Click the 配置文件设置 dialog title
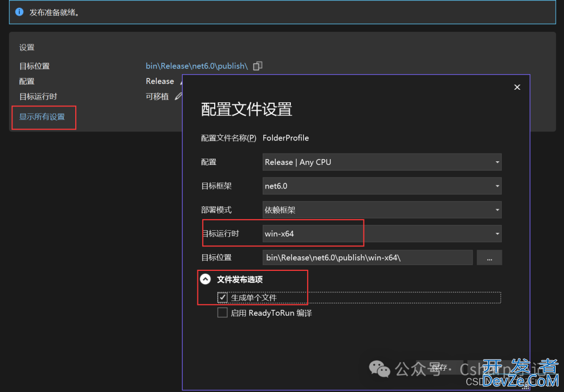Viewport: 564px width, 392px height. tap(246, 109)
